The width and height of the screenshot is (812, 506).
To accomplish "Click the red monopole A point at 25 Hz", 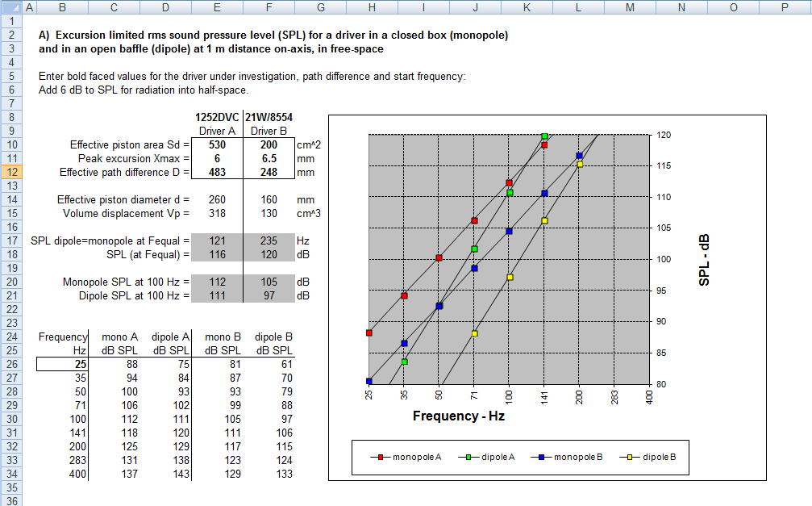I will pos(369,332).
